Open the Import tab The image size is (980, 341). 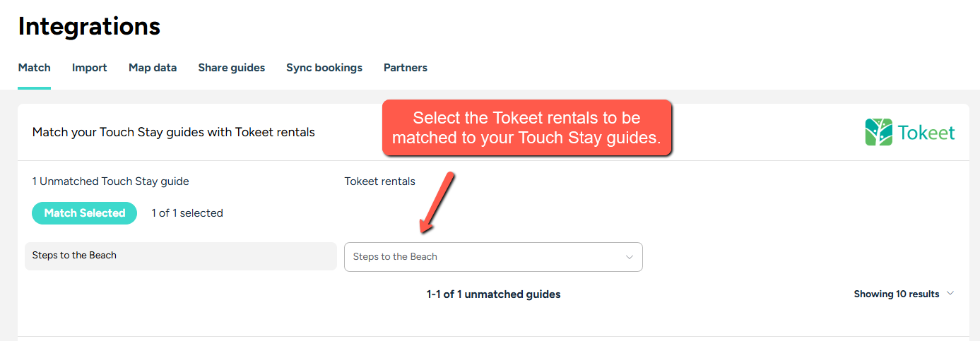point(89,68)
